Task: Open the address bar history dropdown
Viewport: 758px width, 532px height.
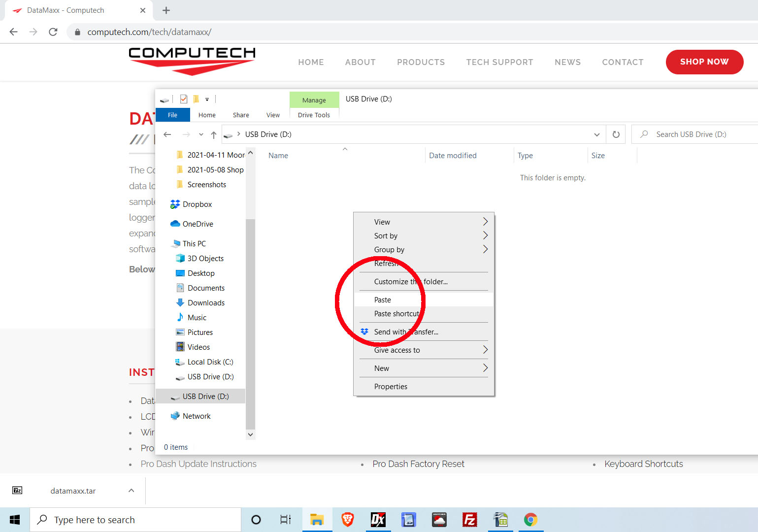Action: [x=596, y=134]
